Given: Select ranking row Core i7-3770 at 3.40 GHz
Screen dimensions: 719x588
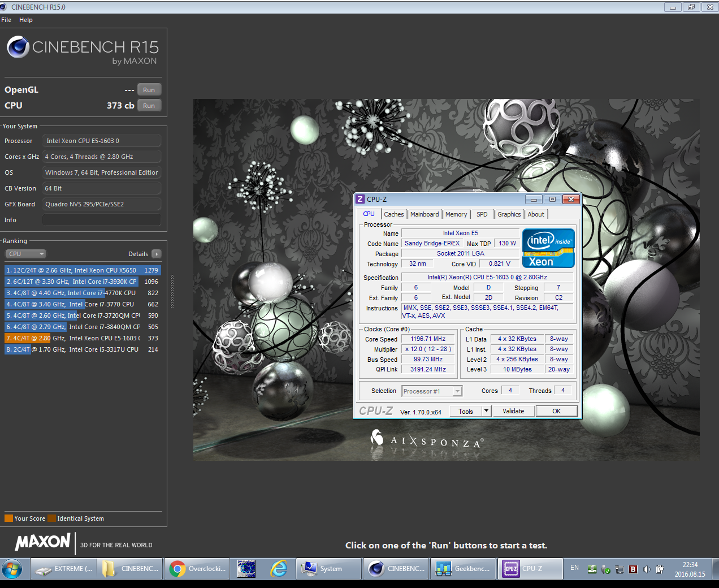Looking at the screenshot, I should 83,304.
